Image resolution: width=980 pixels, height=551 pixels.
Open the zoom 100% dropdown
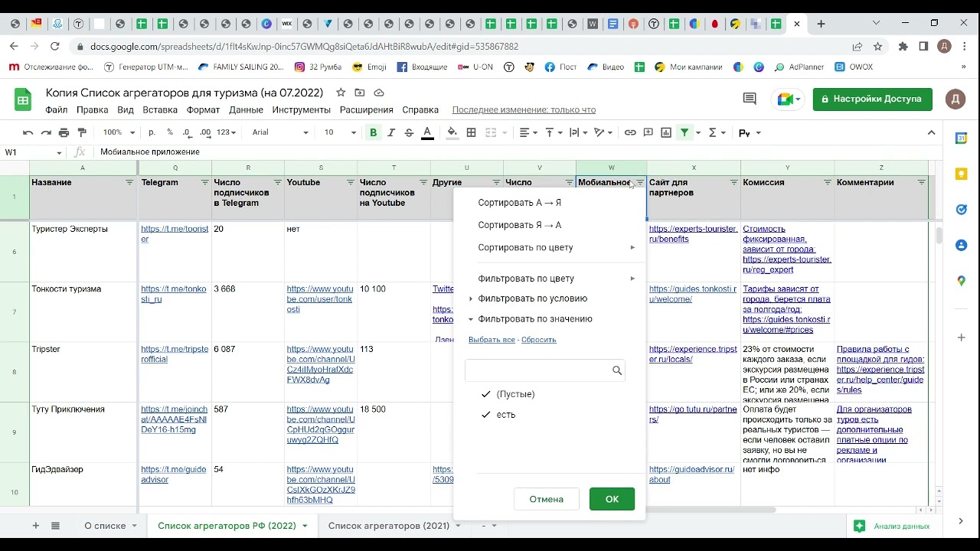pyautogui.click(x=117, y=132)
